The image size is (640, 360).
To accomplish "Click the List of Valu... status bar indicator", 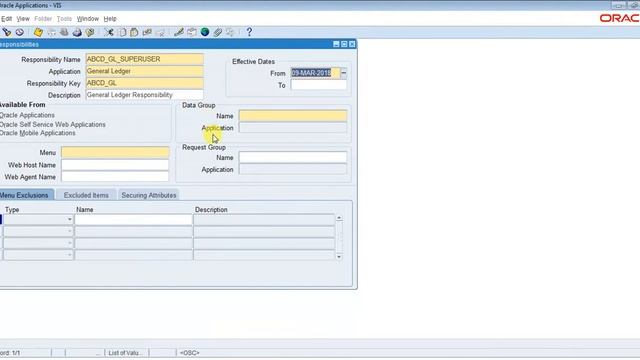I will tap(125, 353).
